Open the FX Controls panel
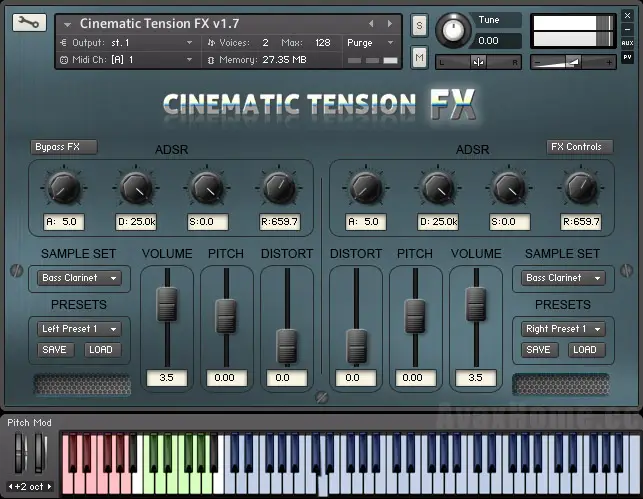The width and height of the screenshot is (643, 499). point(579,147)
